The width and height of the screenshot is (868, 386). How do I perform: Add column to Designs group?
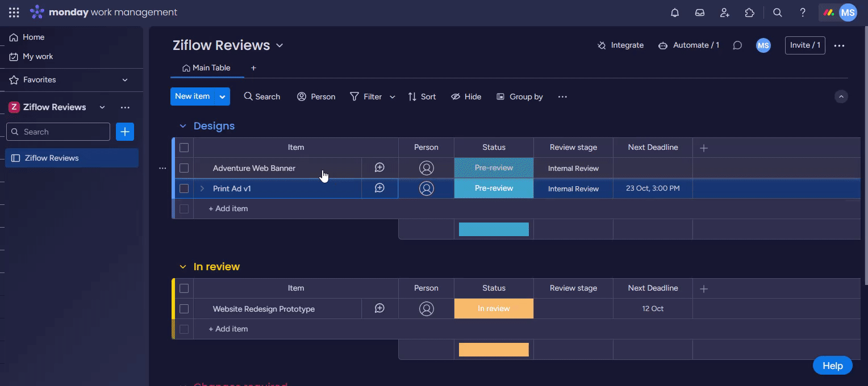704,148
